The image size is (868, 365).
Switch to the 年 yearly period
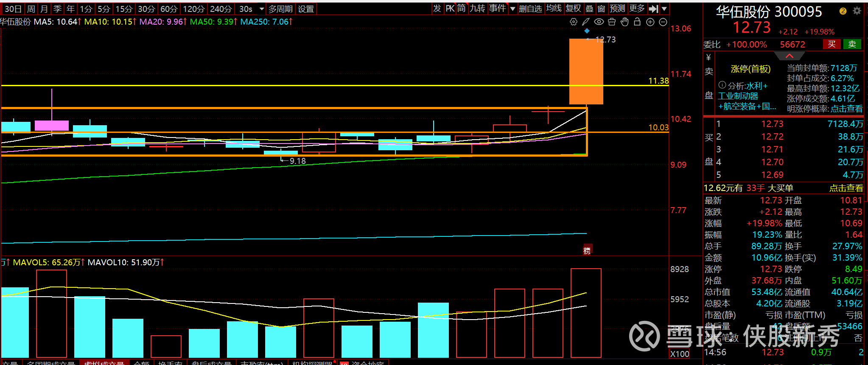tap(70, 9)
